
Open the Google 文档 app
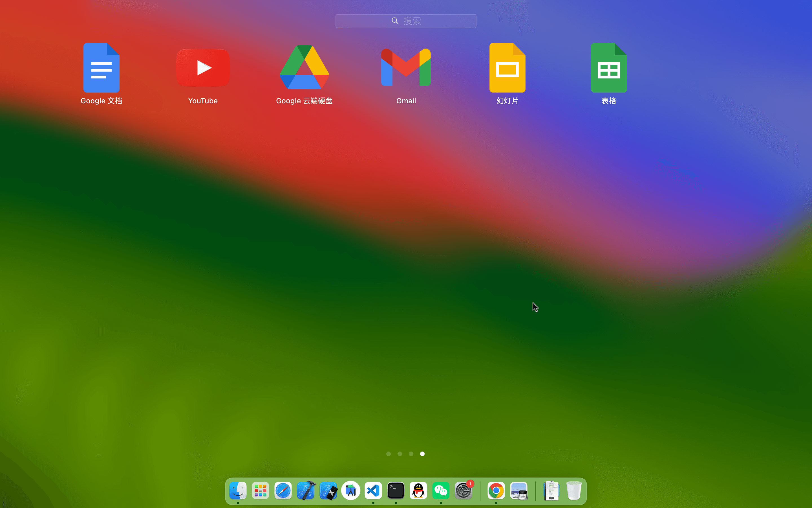click(x=101, y=67)
